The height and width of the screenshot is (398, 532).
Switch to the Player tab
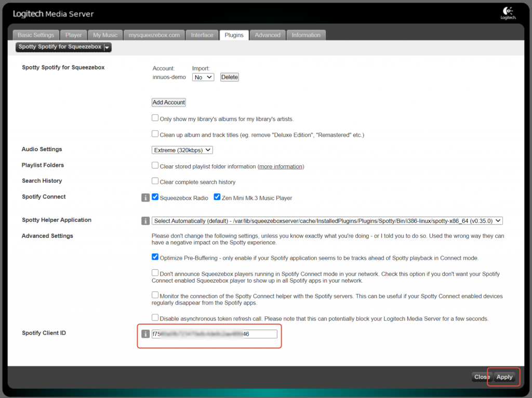pyautogui.click(x=74, y=35)
